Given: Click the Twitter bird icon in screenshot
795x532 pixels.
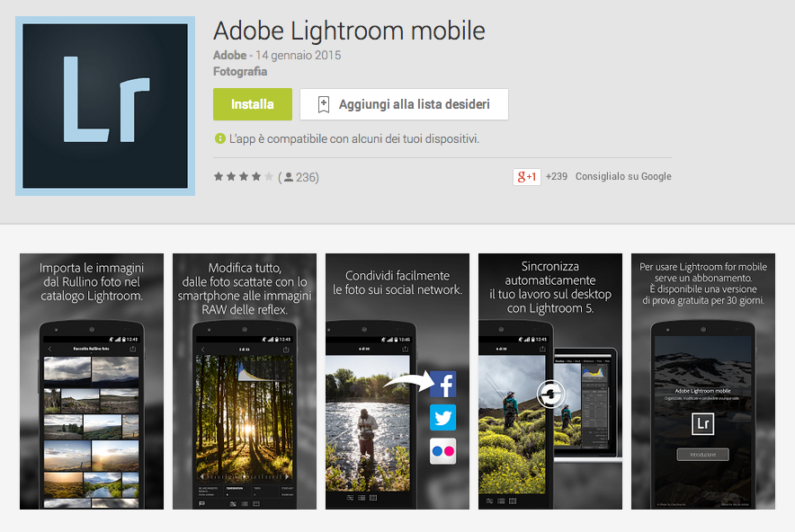Looking at the screenshot, I should tap(443, 418).
